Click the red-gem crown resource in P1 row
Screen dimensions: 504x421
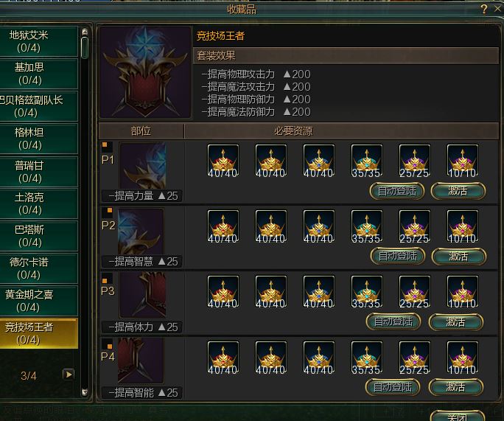point(223,161)
